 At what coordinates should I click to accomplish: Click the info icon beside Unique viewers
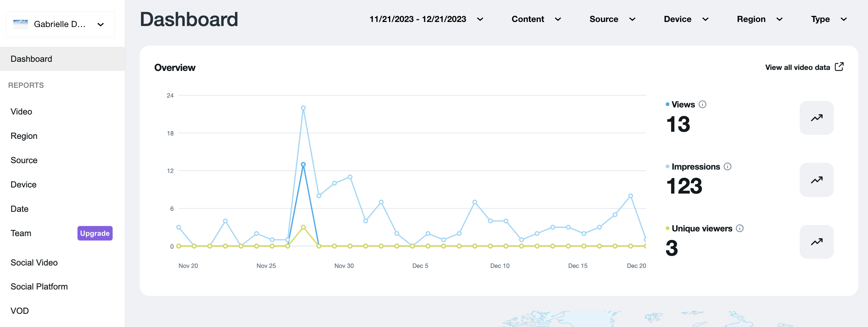pos(740,228)
